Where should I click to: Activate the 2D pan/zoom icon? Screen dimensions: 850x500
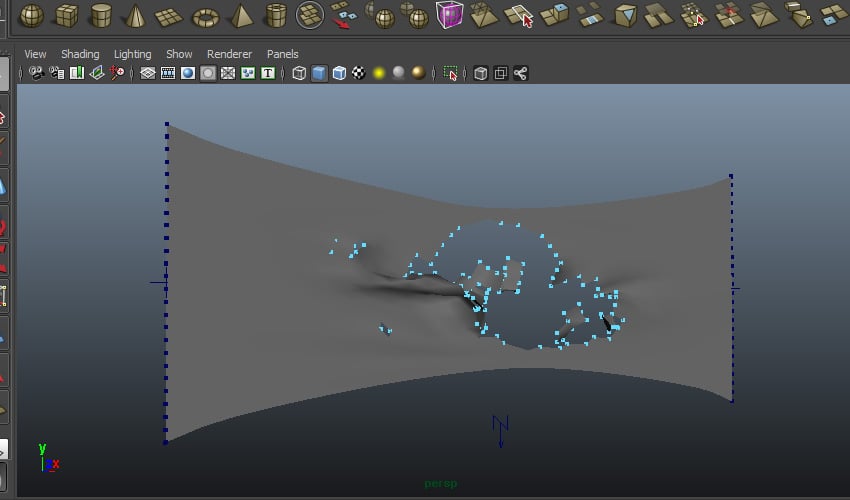click(117, 73)
